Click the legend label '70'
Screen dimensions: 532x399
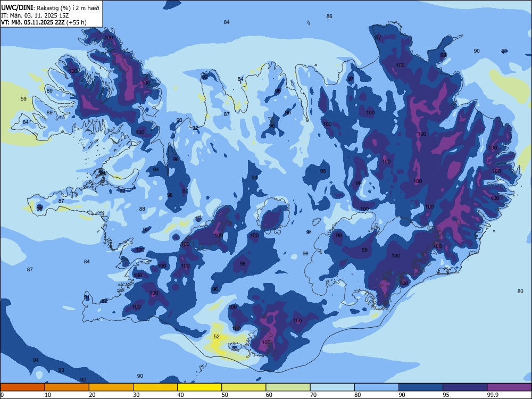tap(313, 395)
